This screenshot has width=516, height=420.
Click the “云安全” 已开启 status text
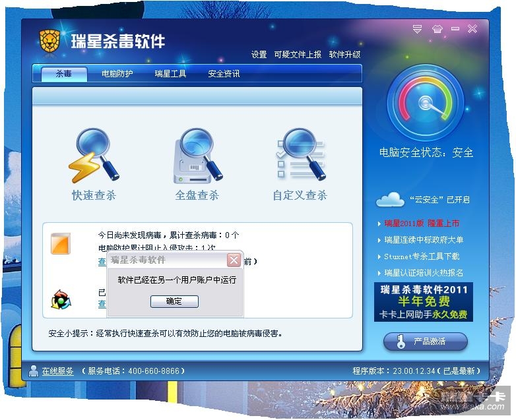pos(439,200)
